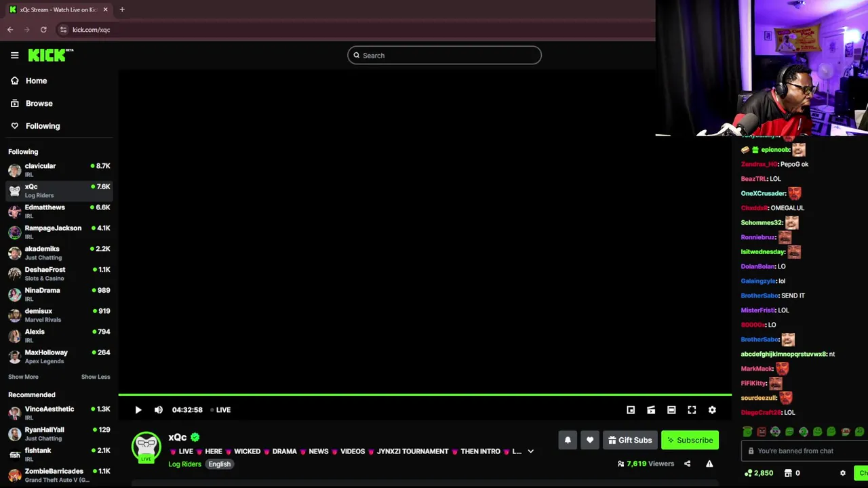
Task: Open RyanHallYall recommended channel
Action: [x=59, y=434]
